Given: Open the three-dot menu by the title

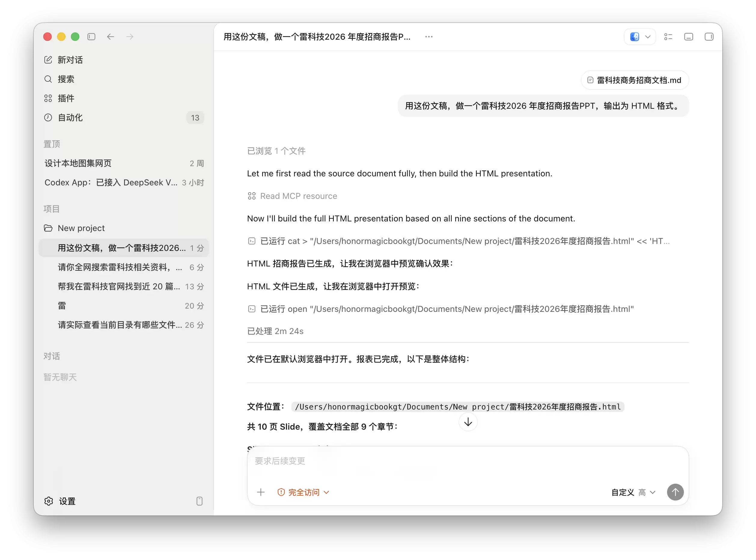Looking at the screenshot, I should [x=429, y=37].
